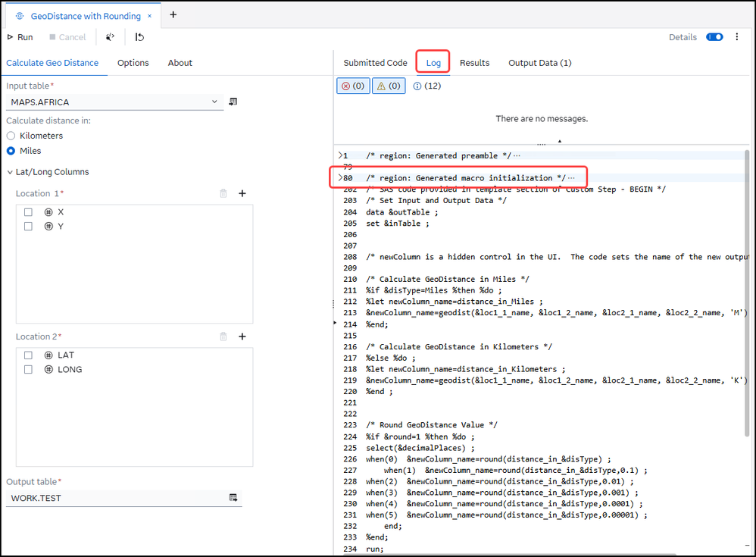Image resolution: width=756 pixels, height=557 pixels.
Task: Click the numeric column icon beside LAT
Action: click(x=48, y=355)
